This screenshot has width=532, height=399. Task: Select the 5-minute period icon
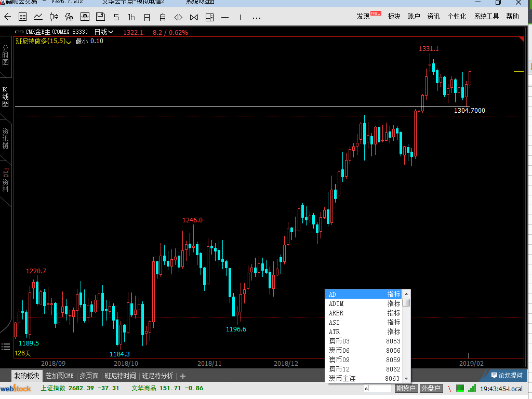click(116, 17)
